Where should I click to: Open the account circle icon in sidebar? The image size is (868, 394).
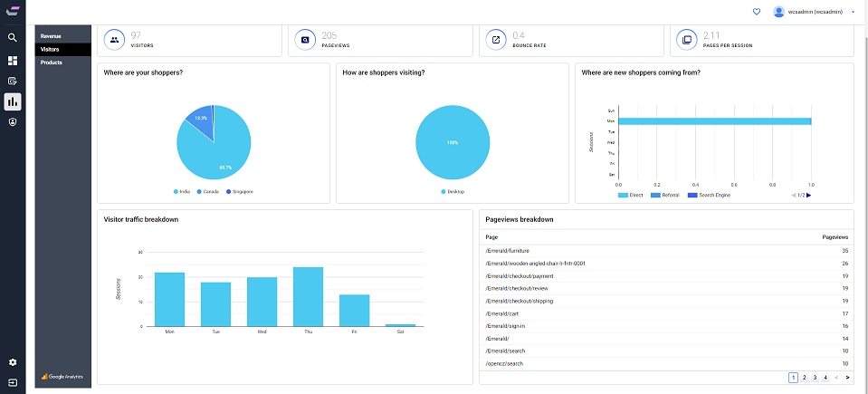[x=12, y=122]
